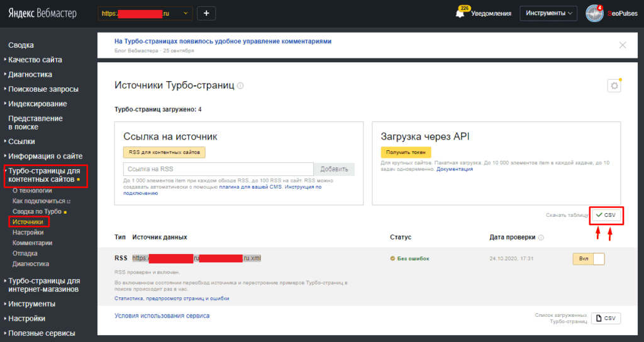Open the notifications bell icon
Image resolution: width=644 pixels, height=342 pixels.
(x=460, y=13)
